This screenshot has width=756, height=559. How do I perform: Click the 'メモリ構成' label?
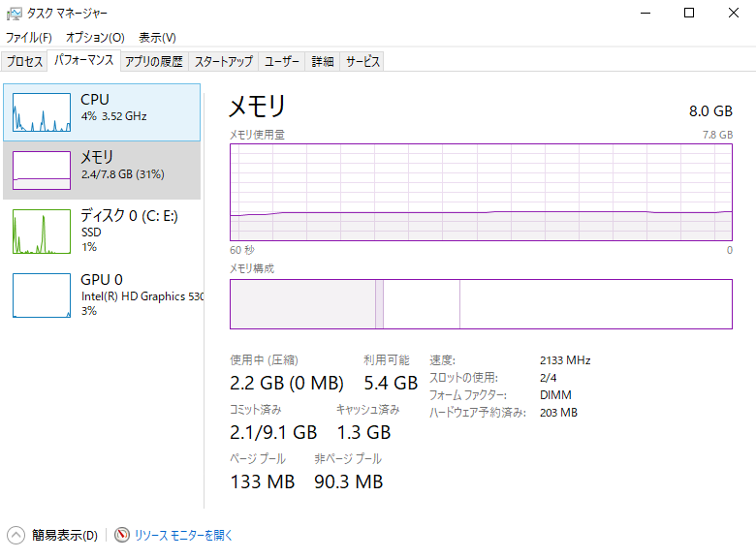252,268
